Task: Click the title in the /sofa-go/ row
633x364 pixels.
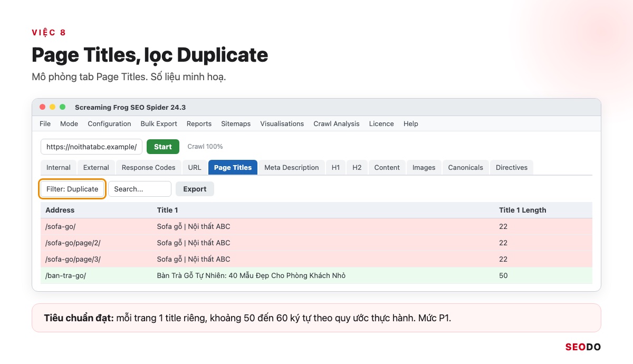Action: (194, 226)
